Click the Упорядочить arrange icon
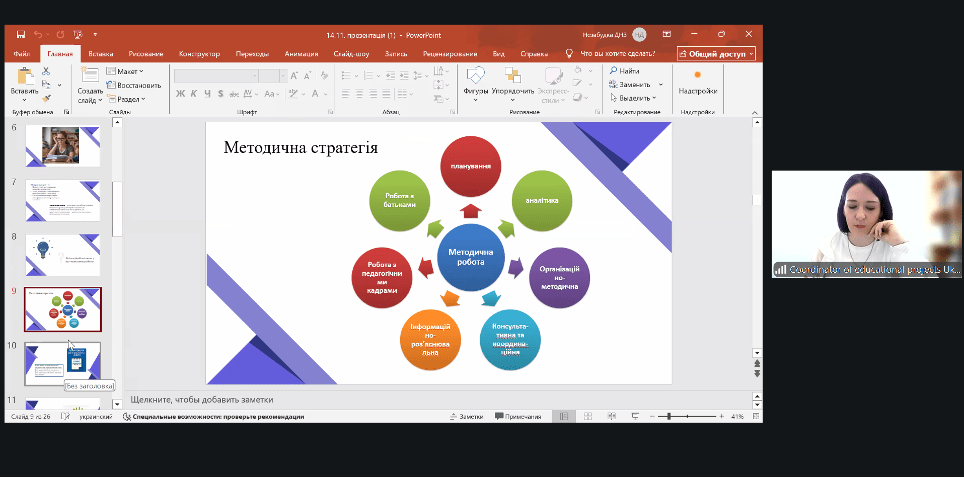This screenshot has width=964, height=478. click(x=512, y=78)
